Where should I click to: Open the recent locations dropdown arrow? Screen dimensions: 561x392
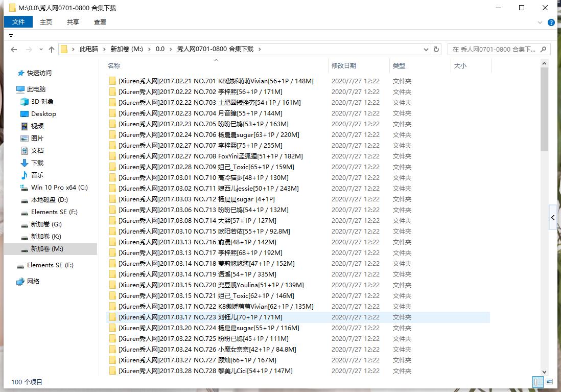tap(41, 50)
